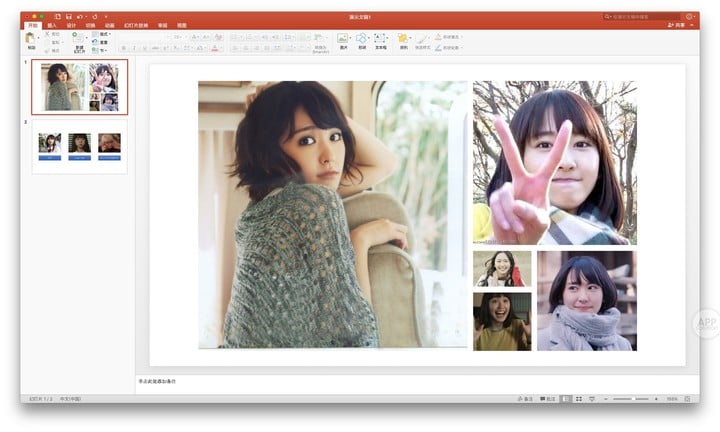720x432 pixels.
Task: Open the 动画 (Animations) ribbon tab
Action: click(109, 25)
